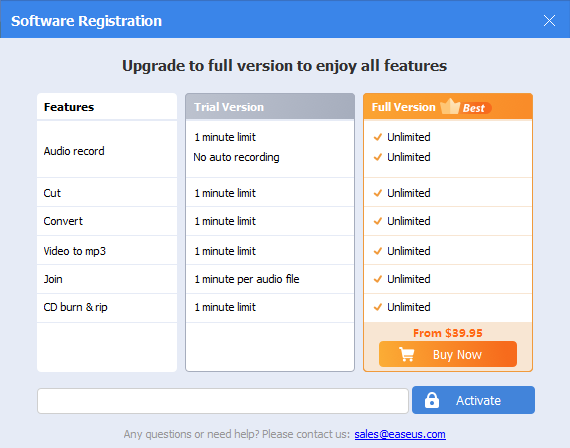Click the padlock icon on Activate button

(x=432, y=400)
